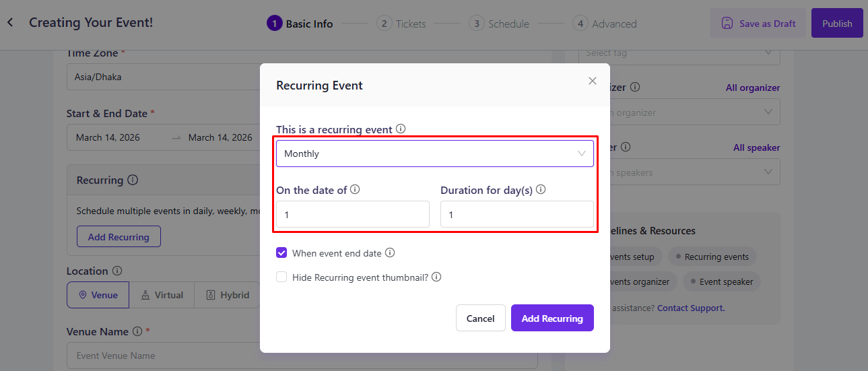
Task: Close the Recurring Event dialog with X
Action: pos(593,81)
